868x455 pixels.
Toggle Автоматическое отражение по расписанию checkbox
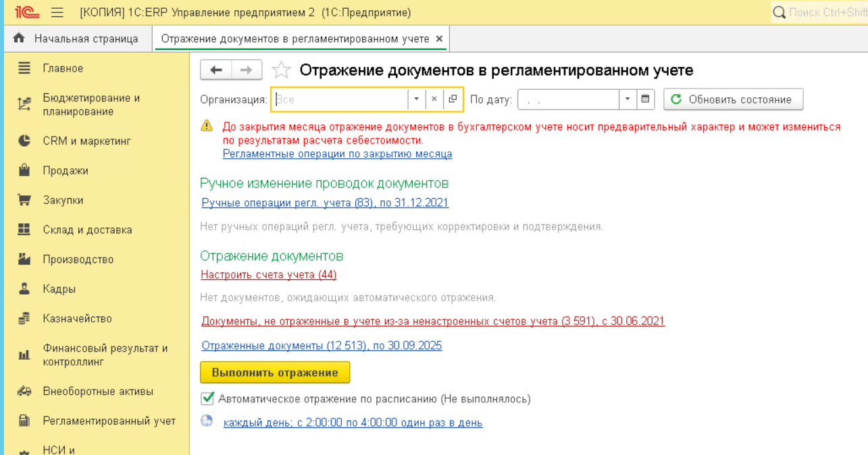pos(208,399)
